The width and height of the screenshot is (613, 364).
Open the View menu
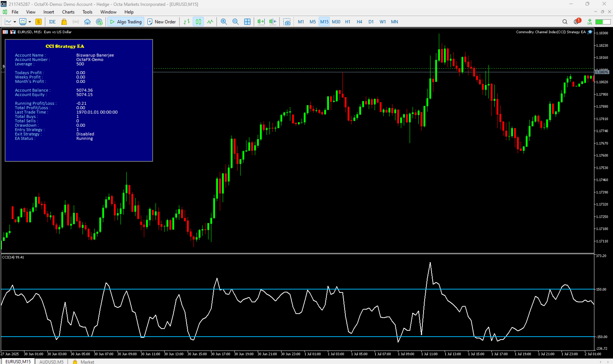31,12
